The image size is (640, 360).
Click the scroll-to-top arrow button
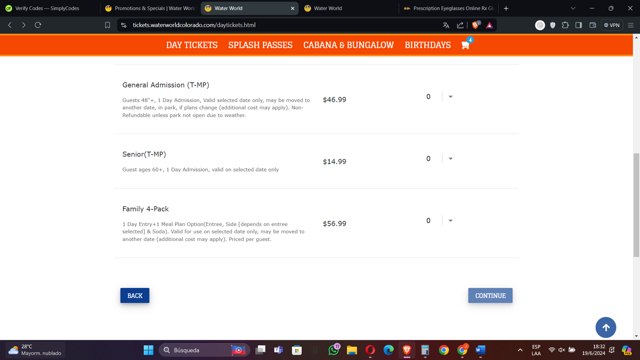[606, 327]
